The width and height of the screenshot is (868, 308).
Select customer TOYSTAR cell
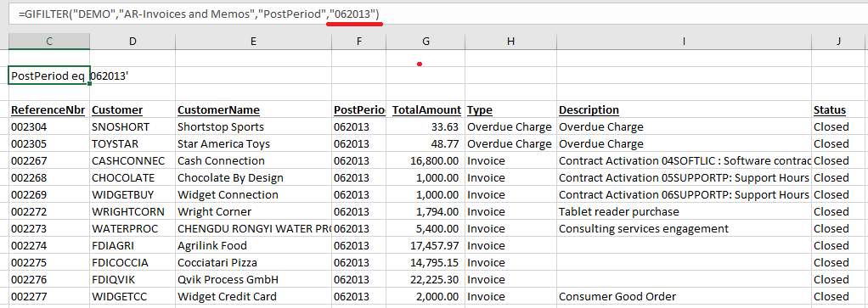click(x=132, y=143)
